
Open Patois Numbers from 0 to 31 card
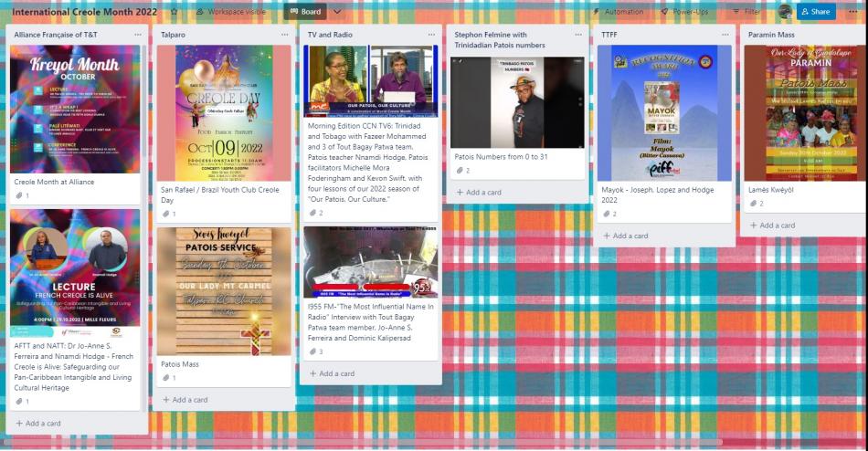(x=501, y=157)
